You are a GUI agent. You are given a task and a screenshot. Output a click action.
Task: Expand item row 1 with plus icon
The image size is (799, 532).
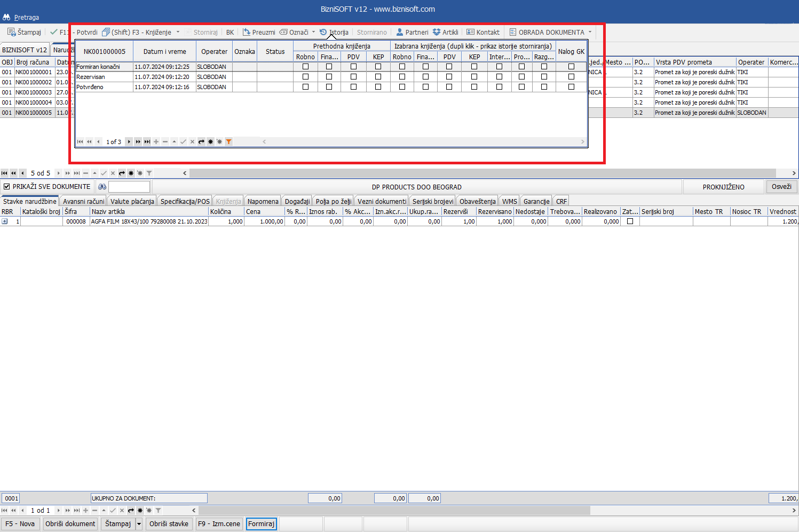5,221
